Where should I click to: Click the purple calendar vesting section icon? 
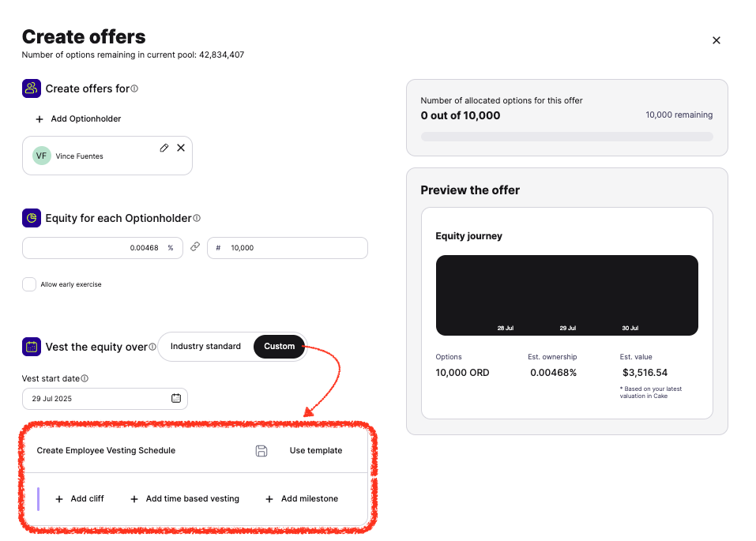pyautogui.click(x=32, y=347)
